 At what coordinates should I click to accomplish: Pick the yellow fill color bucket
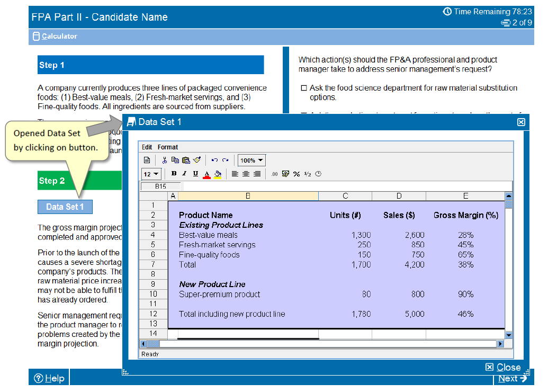click(x=217, y=174)
